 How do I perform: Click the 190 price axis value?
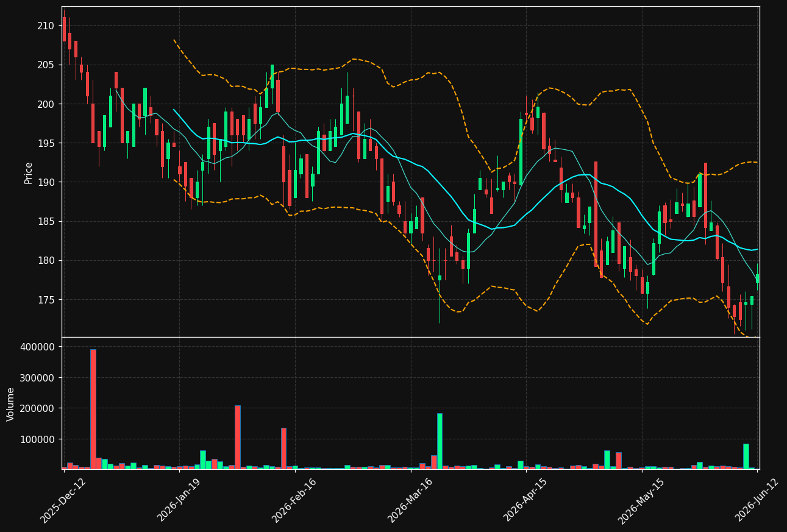pos(46,182)
